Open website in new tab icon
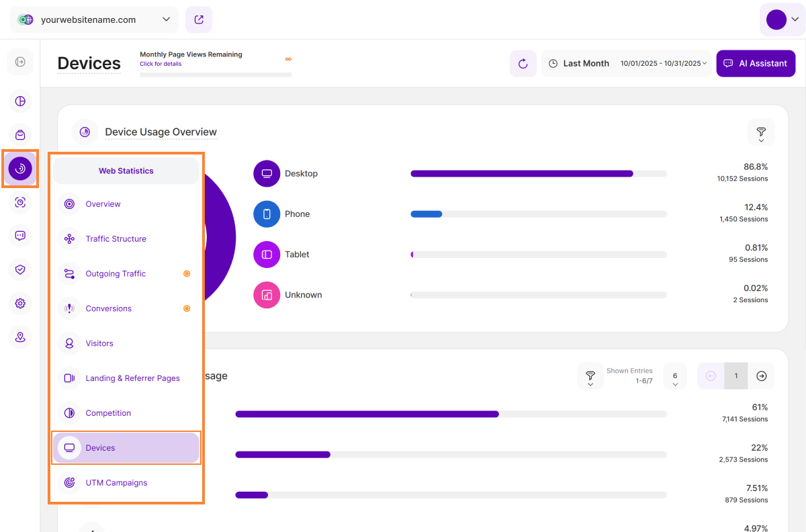 coord(199,19)
